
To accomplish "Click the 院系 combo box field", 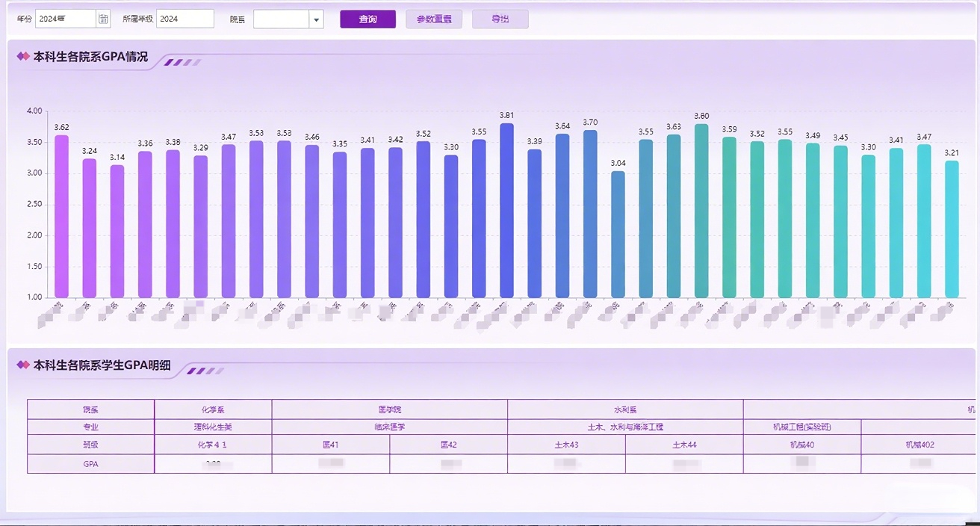I will click(282, 19).
